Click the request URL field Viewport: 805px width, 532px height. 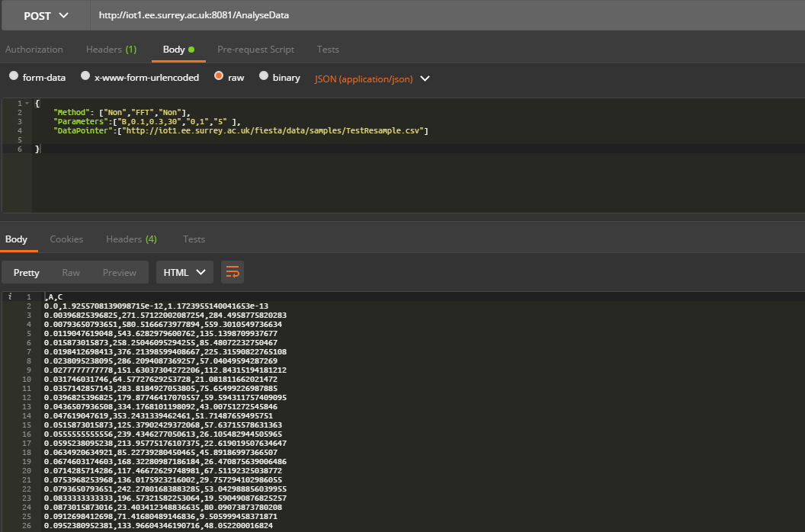coord(447,15)
